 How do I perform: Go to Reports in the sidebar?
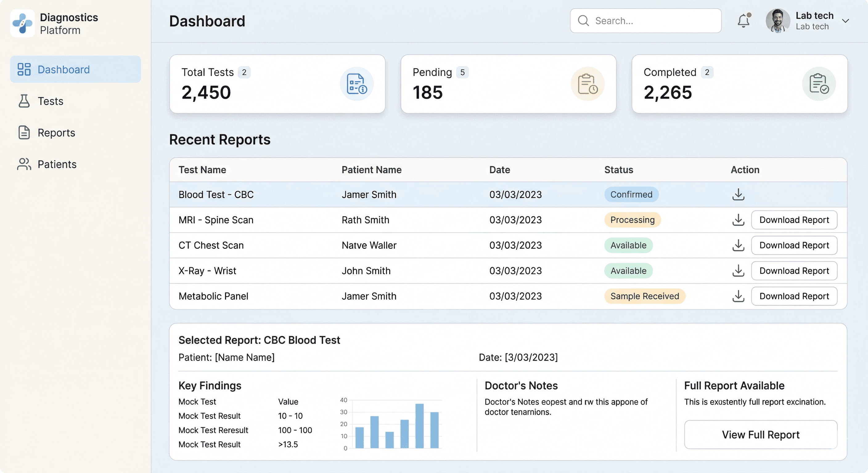56,133
